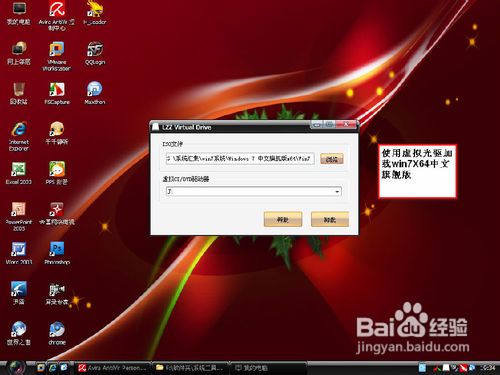Click the ISO file path input field

coord(240,159)
